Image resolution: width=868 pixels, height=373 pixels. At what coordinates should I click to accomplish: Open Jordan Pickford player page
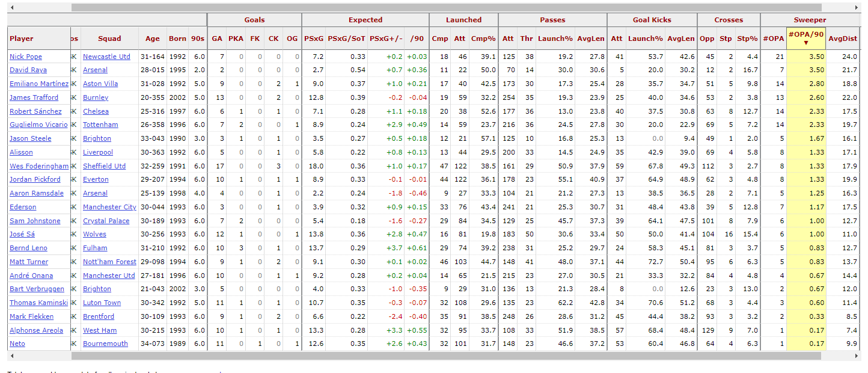(35, 179)
